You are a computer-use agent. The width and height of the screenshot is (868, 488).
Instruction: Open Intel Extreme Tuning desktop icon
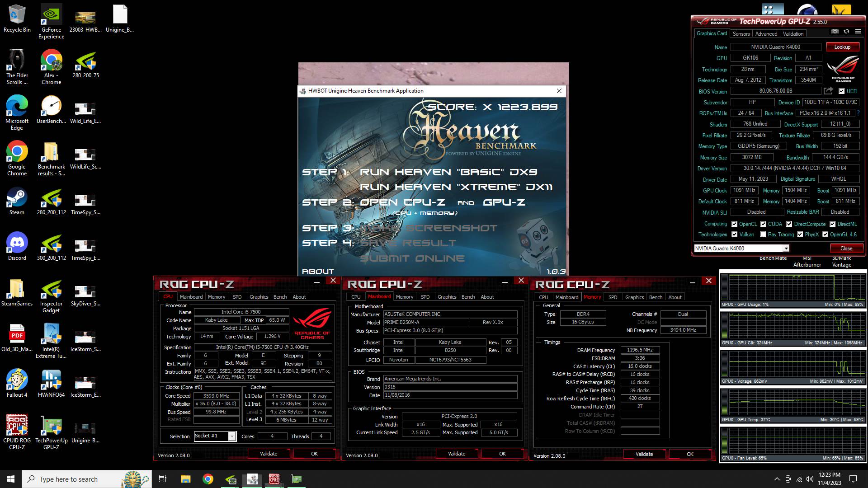(x=51, y=341)
